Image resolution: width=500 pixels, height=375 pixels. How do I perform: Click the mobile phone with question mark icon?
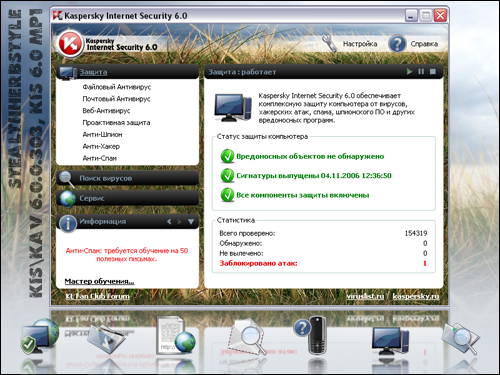(x=311, y=335)
